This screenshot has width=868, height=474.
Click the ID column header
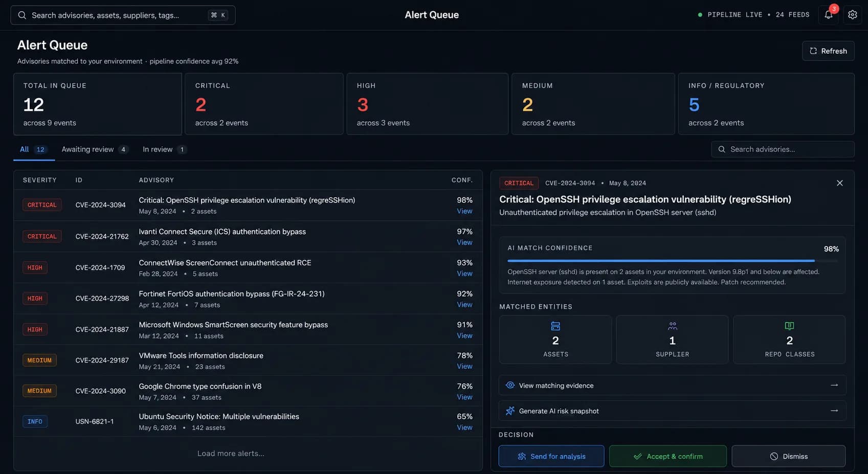coord(79,180)
